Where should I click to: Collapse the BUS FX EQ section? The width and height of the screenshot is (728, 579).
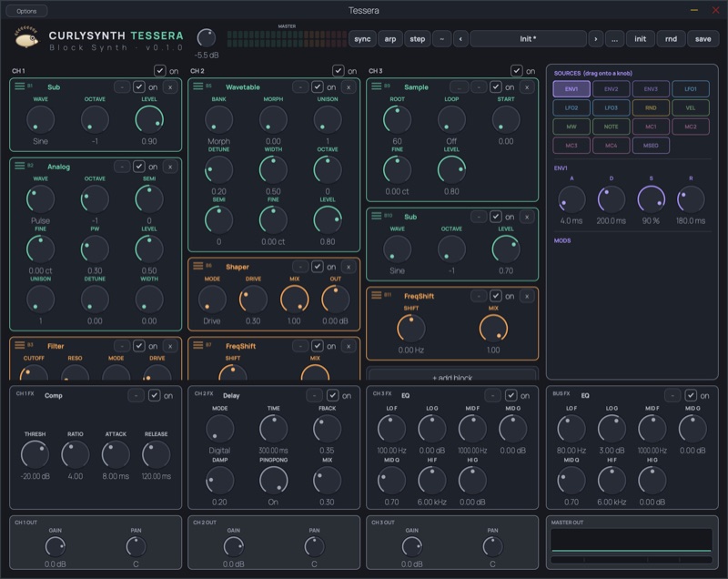coord(672,396)
